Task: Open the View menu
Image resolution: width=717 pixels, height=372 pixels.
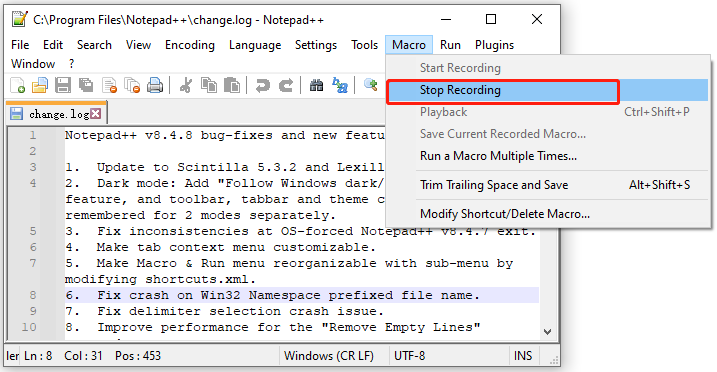Action: pos(139,45)
